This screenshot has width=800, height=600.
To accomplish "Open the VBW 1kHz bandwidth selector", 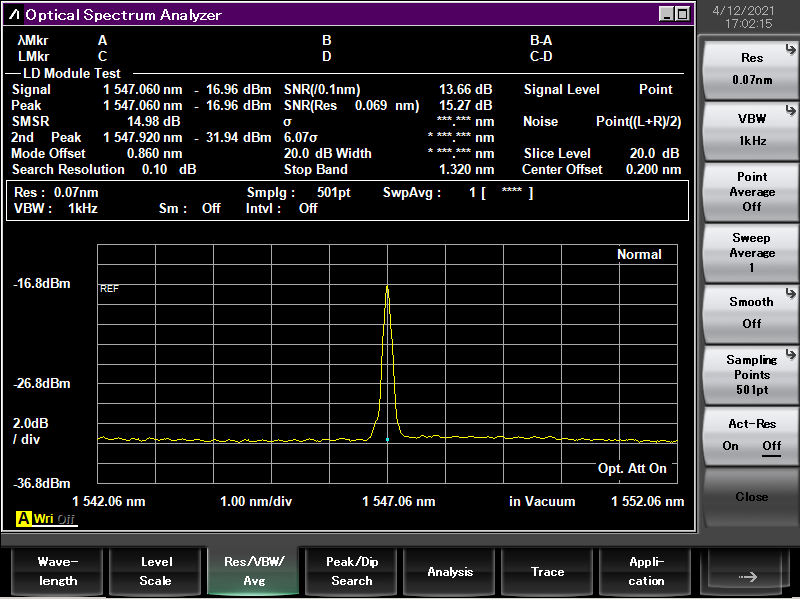I will [751, 130].
